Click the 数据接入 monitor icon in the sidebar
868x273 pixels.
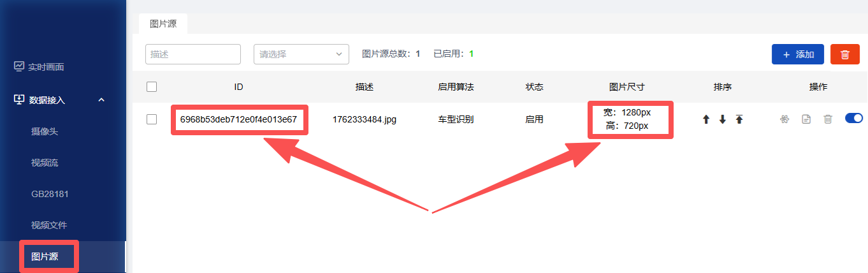point(19,100)
